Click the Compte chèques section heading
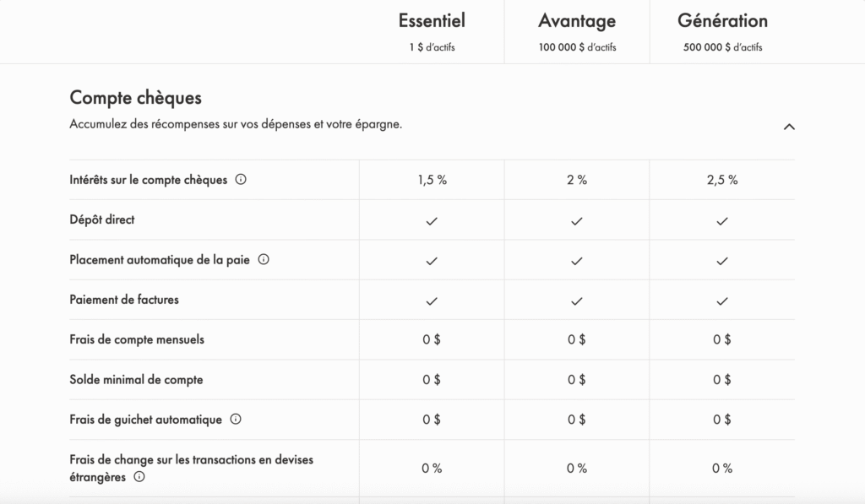Viewport: 865px width, 504px height. (x=135, y=97)
